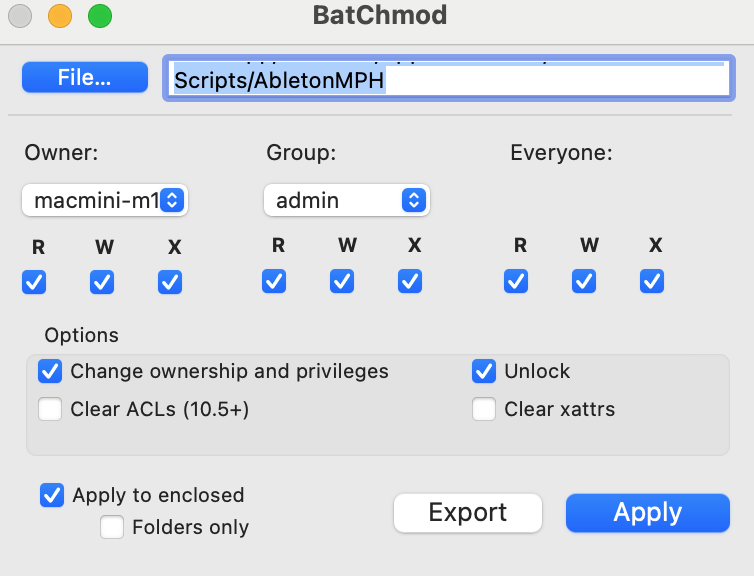
Task: Open the Group admin dropdown
Action: click(x=347, y=200)
